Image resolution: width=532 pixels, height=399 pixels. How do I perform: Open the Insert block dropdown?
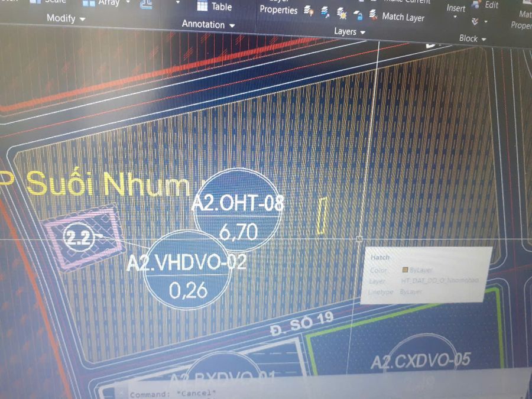[x=455, y=18]
